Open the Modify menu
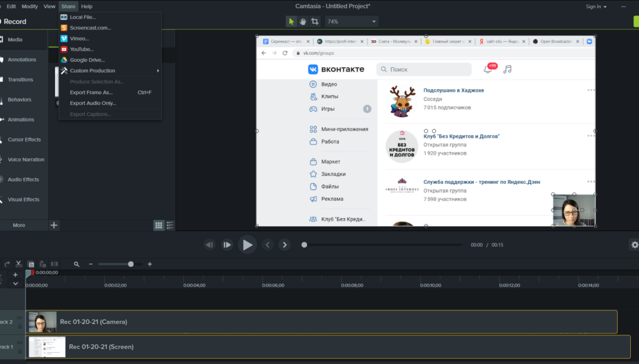Viewport: 639px width, 364px height. tap(29, 6)
